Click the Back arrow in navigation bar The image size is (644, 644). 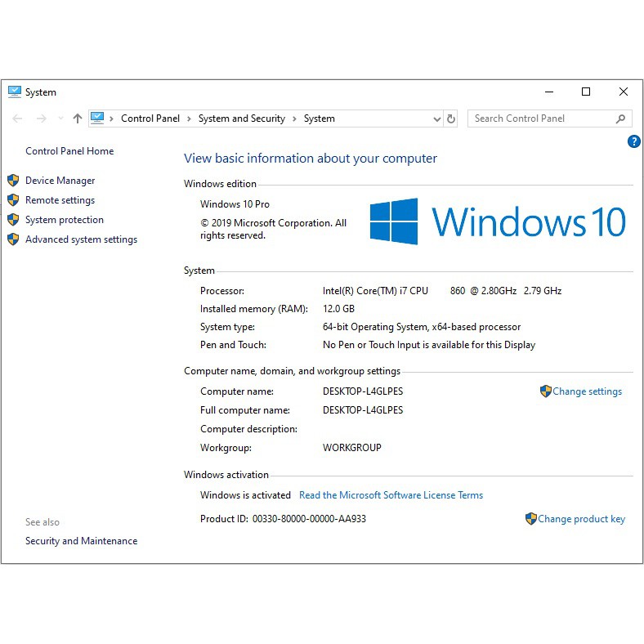tap(17, 119)
